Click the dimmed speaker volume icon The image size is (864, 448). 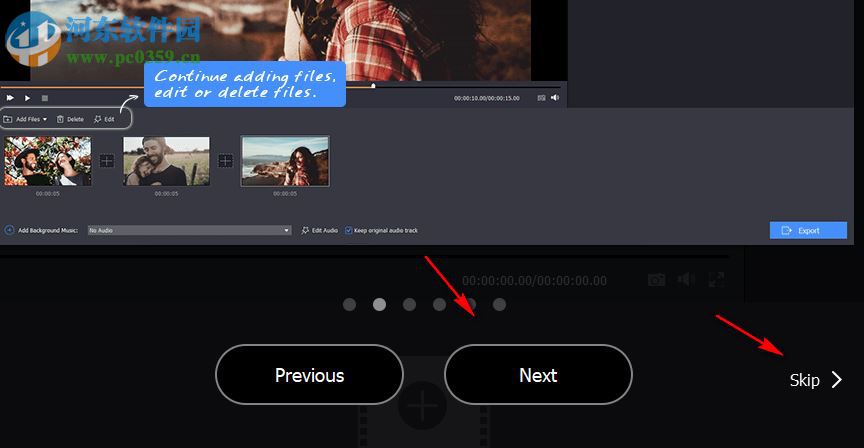(x=686, y=280)
